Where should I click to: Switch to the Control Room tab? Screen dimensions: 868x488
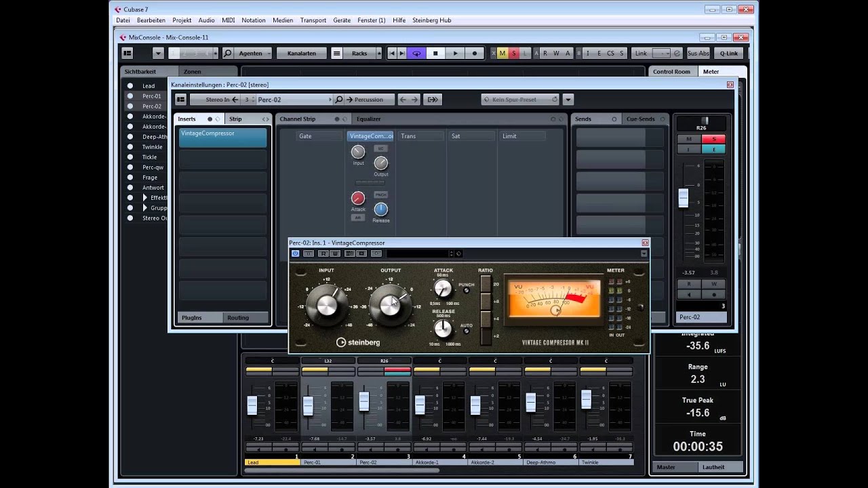671,71
